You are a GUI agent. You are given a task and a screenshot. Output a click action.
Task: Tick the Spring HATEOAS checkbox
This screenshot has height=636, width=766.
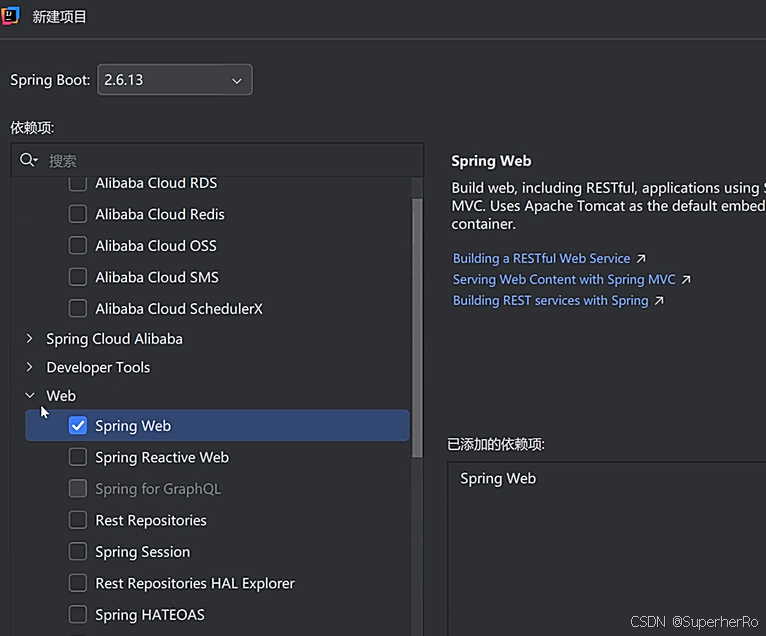tap(78, 615)
